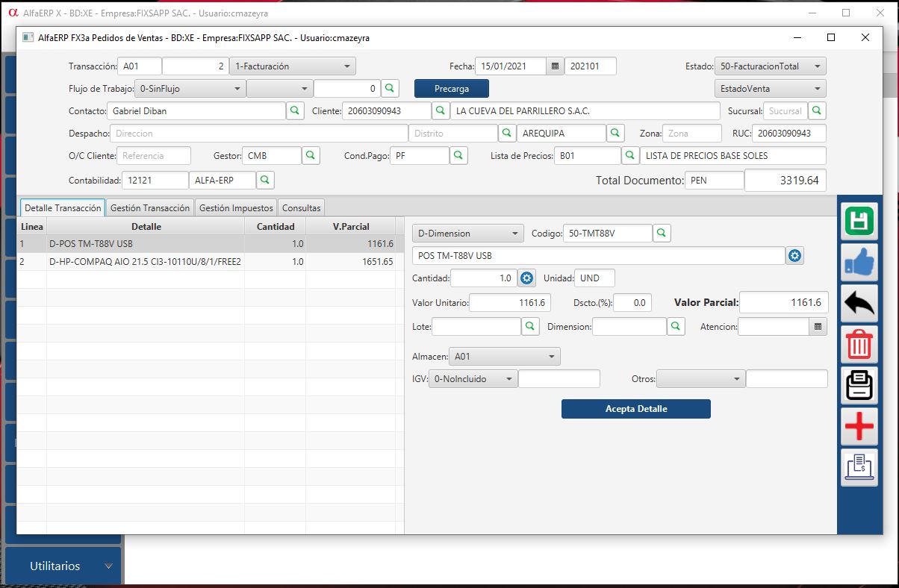Image resolution: width=899 pixels, height=588 pixels.
Task: Expand the IGV 0-NoIncluido dropdown
Action: tap(473, 379)
